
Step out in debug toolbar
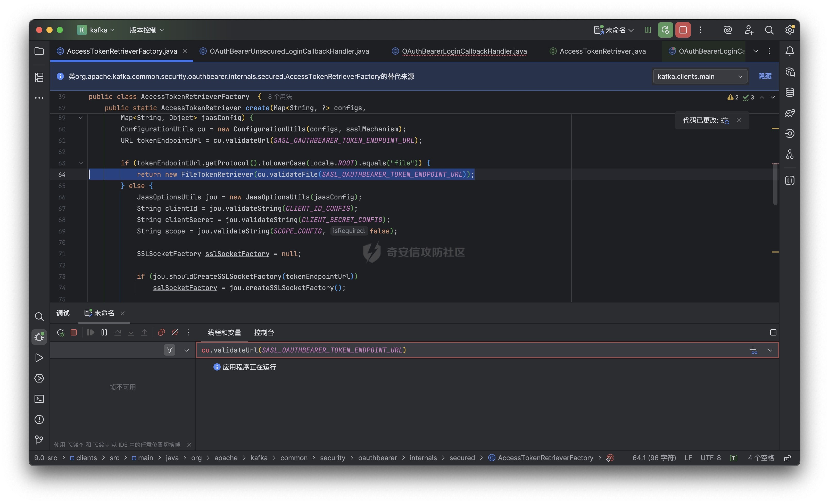tap(144, 332)
